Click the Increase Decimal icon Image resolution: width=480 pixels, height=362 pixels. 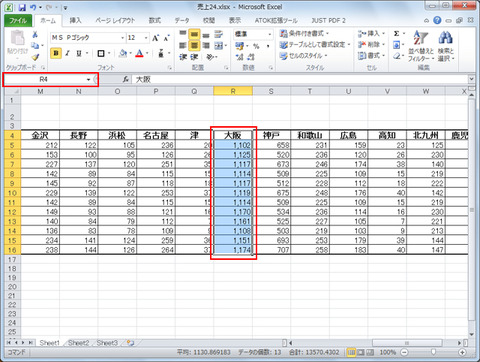(x=240, y=57)
